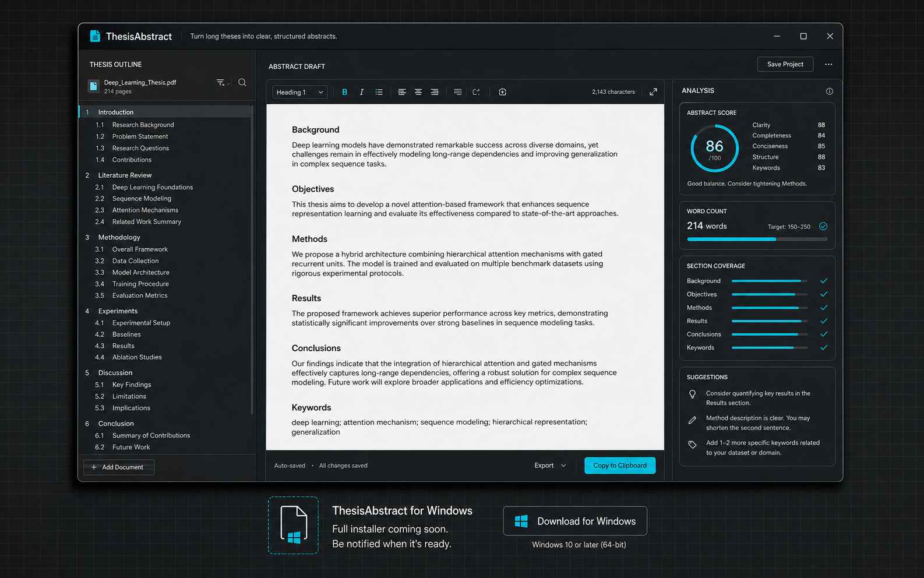Click the Objectives coverage checkmark

(824, 294)
